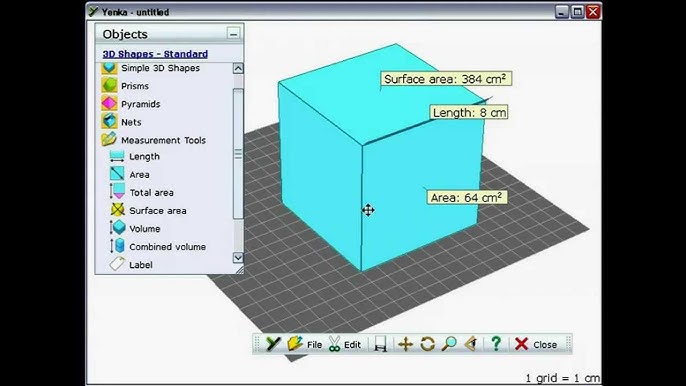
Task: Click the save disk toolbar icon
Action: (x=381, y=344)
